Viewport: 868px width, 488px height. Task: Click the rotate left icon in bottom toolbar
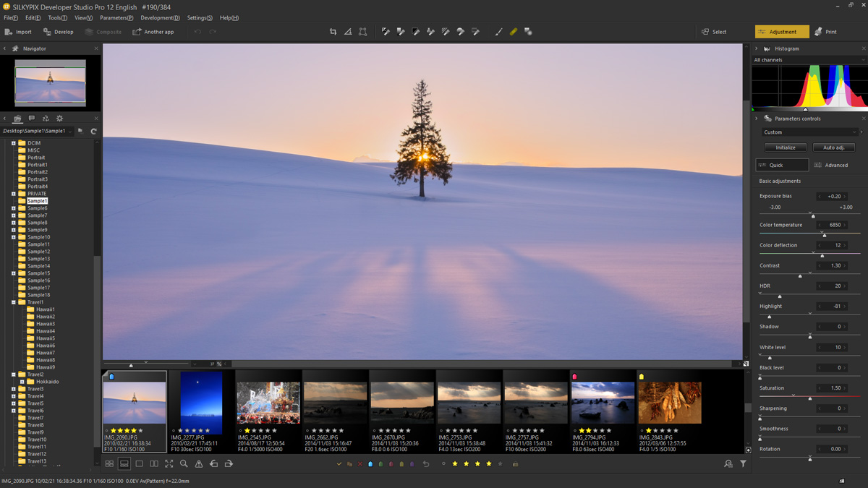coord(213,463)
